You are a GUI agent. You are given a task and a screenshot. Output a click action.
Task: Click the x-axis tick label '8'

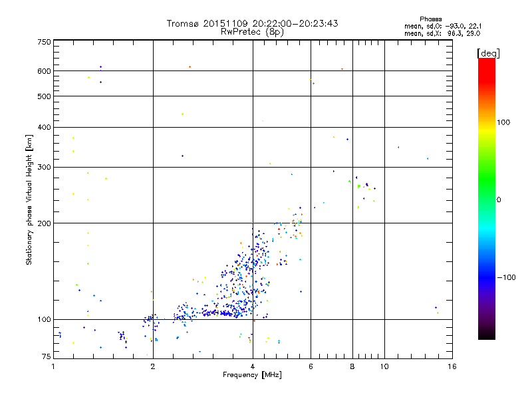click(352, 366)
